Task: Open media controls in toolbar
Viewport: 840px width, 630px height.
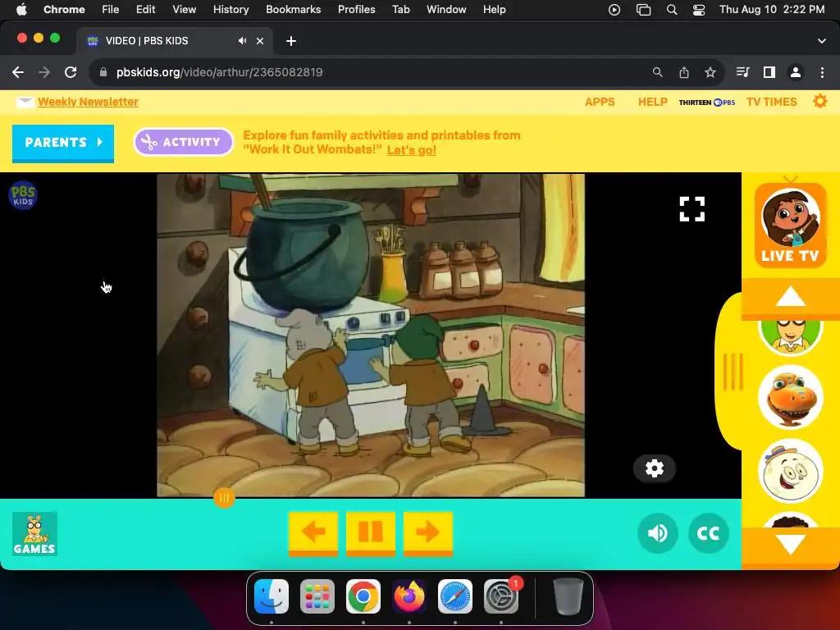Action: click(x=742, y=72)
